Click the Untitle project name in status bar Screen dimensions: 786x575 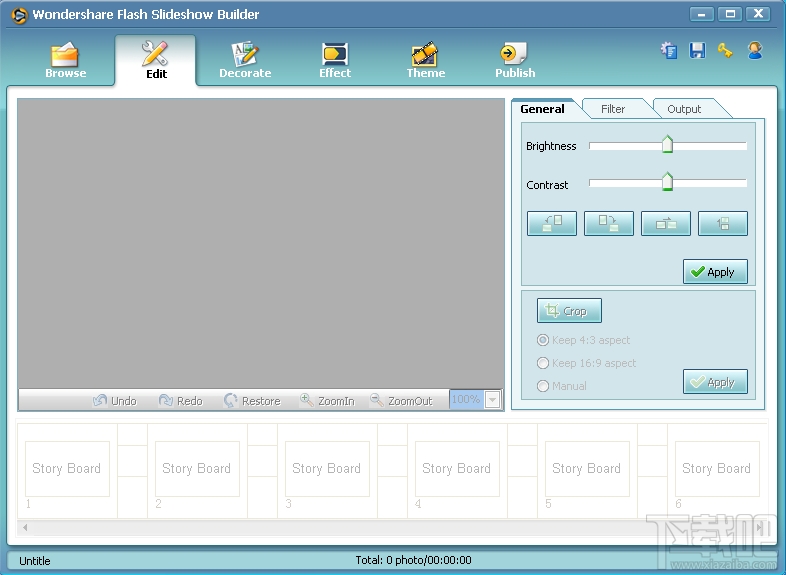point(35,560)
